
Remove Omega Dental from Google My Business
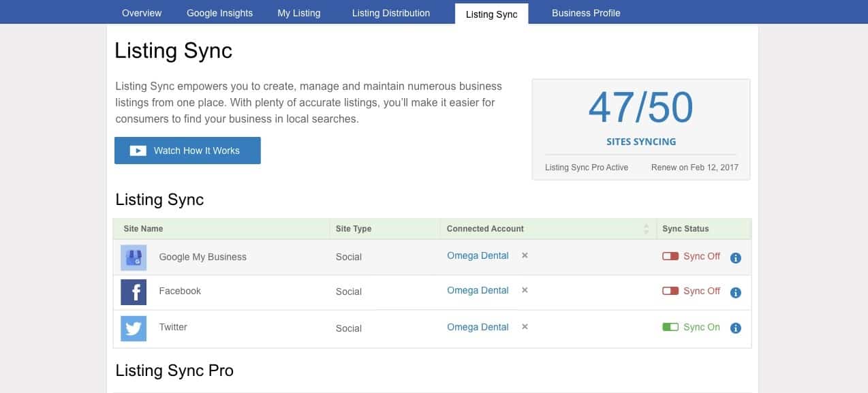(x=525, y=255)
